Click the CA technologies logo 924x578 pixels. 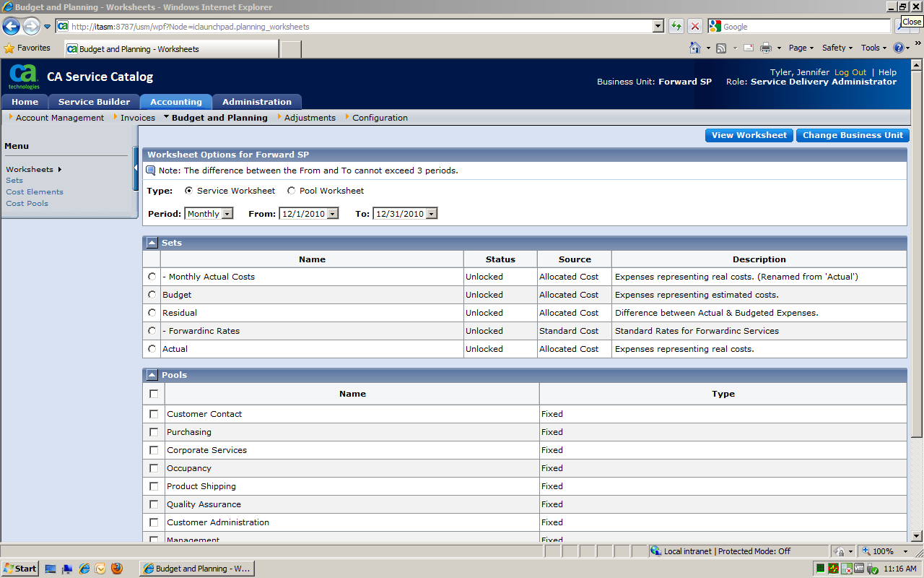[x=24, y=77]
